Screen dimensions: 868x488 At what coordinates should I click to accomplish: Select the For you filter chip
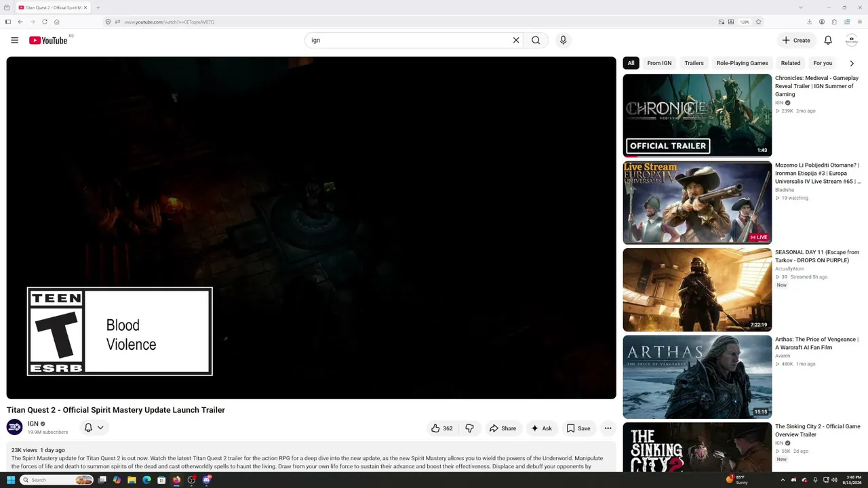point(823,63)
